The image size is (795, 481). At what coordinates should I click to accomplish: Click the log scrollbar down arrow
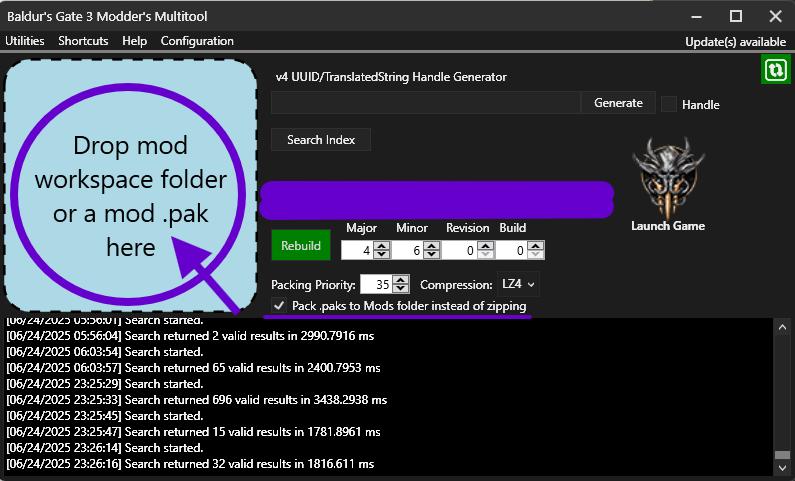(x=782, y=468)
